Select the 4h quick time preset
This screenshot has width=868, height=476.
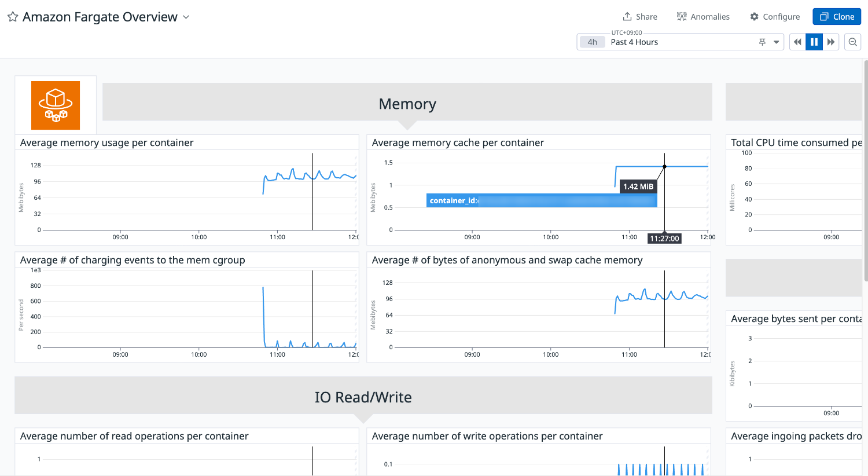[591, 41]
